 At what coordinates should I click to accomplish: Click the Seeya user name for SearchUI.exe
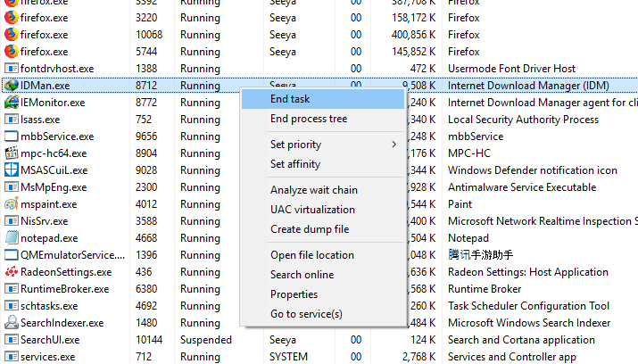pyautogui.click(x=283, y=340)
